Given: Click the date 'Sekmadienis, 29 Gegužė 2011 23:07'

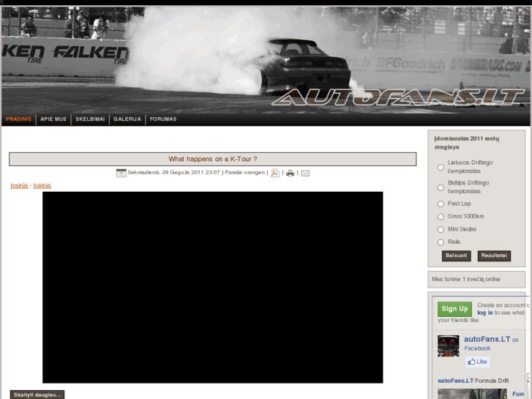Looking at the screenshot, I should click(x=173, y=173).
